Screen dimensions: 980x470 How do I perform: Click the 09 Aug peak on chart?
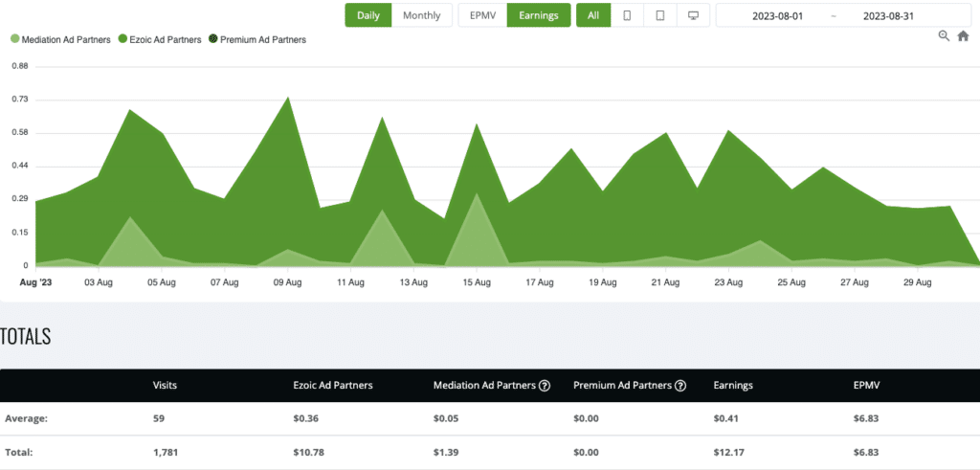[287, 98]
